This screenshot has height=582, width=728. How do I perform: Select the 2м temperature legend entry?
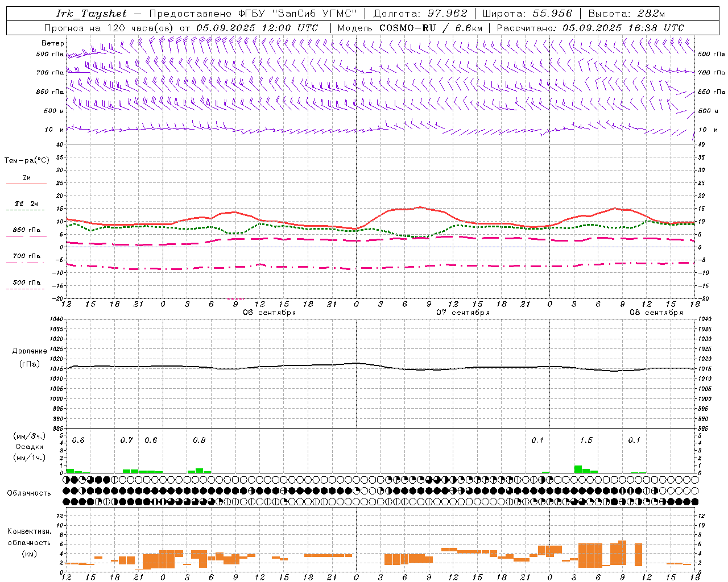click(27, 178)
